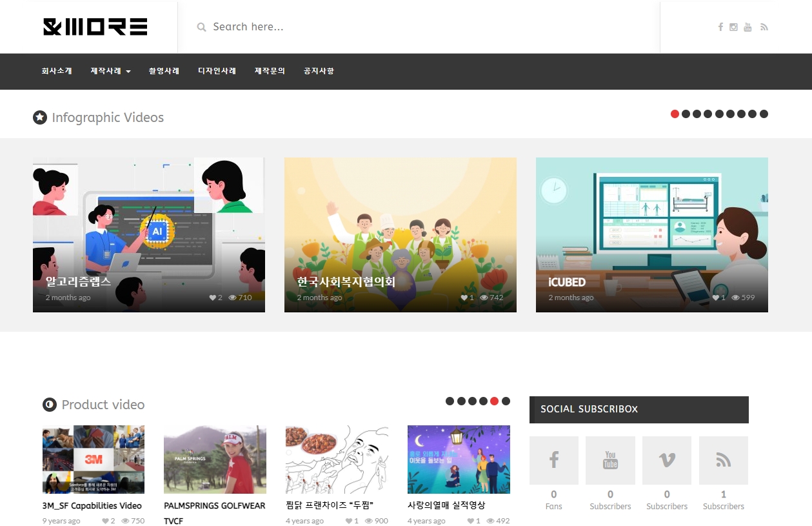Like the iCUBED video heart icon
This screenshot has height=526, width=812.
[715, 298]
